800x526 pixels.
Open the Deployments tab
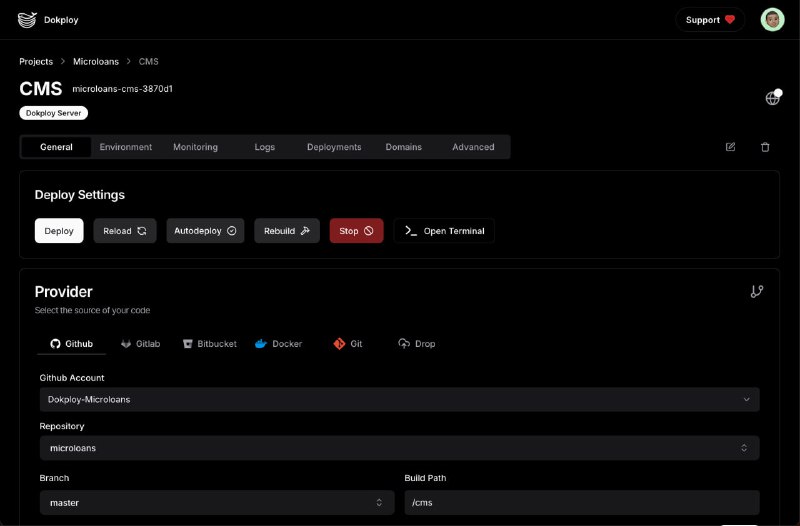coord(334,147)
